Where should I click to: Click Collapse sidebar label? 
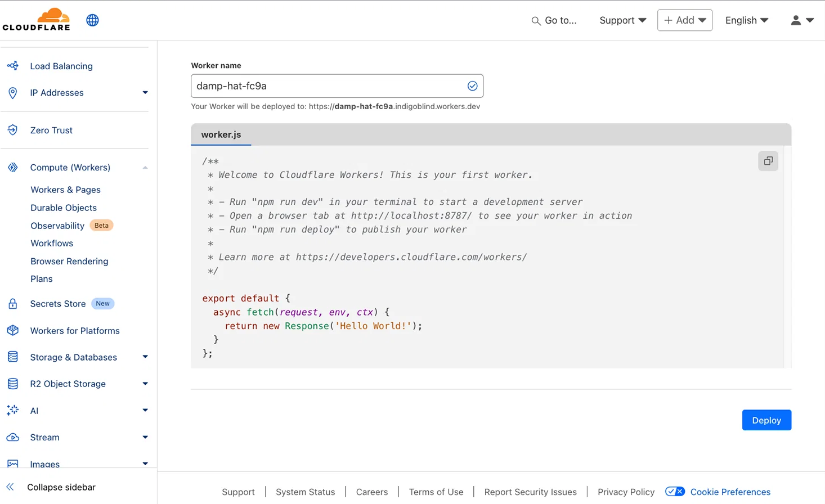[61, 487]
